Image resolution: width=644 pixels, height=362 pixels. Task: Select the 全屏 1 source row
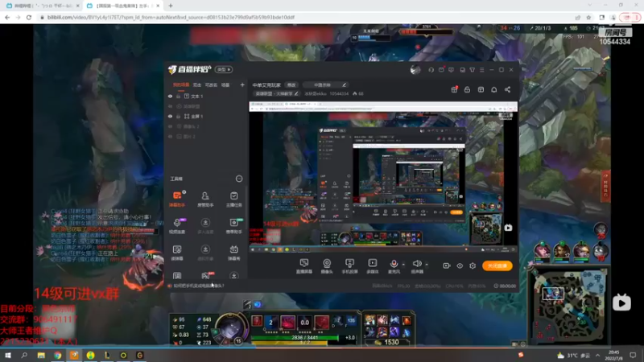coord(204,116)
